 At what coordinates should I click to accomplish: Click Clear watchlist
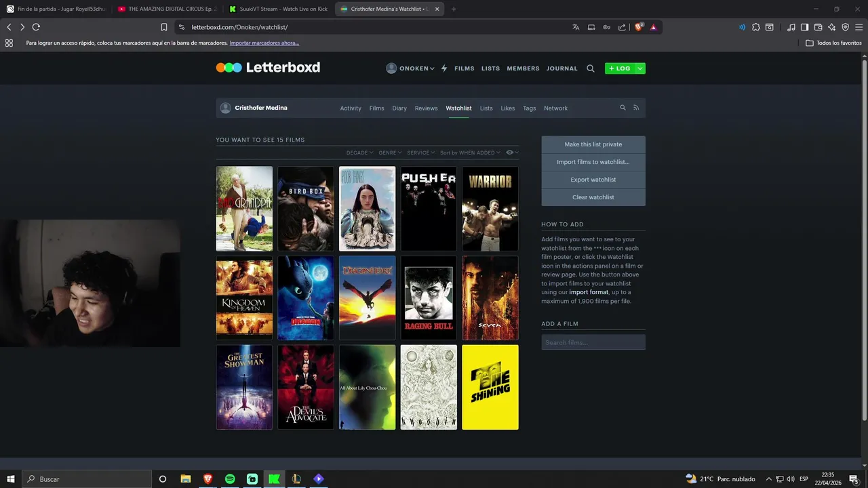click(593, 197)
